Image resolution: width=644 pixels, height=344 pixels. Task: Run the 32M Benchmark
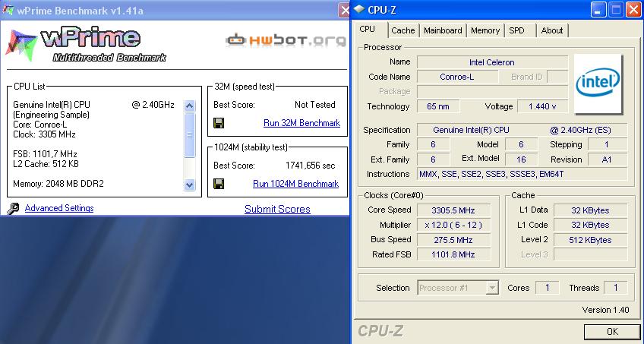click(302, 123)
